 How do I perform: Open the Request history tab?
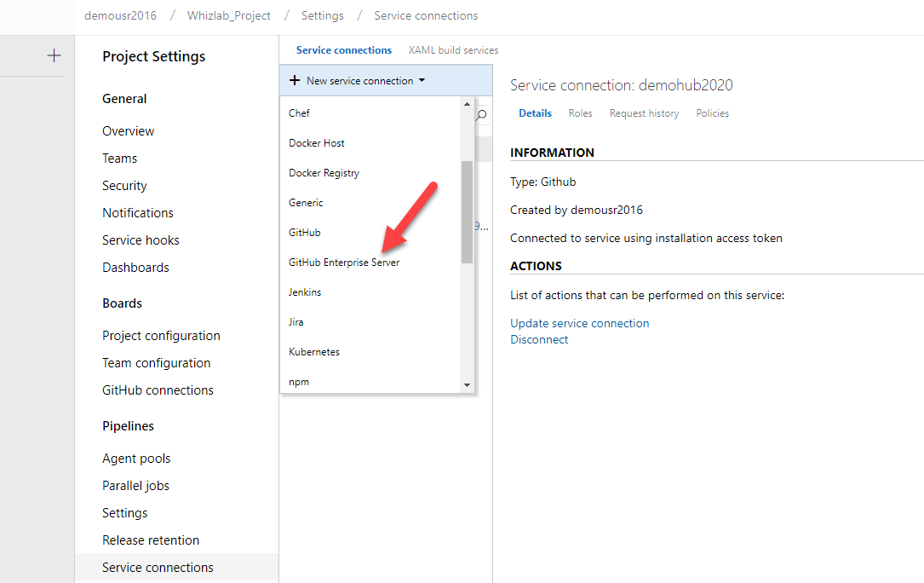(644, 113)
